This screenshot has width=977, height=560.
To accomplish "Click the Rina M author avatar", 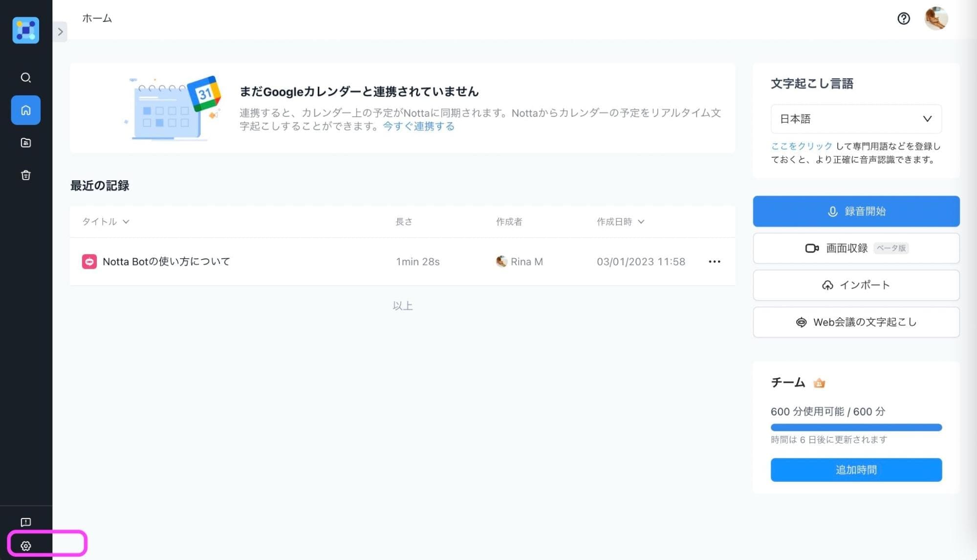I will [501, 261].
